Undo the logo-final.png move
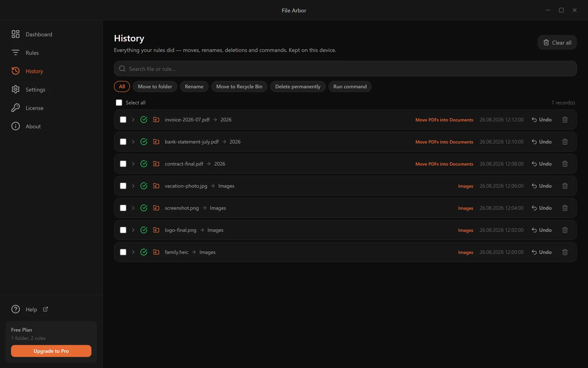Screen dimensions: 588x368 point(542,230)
